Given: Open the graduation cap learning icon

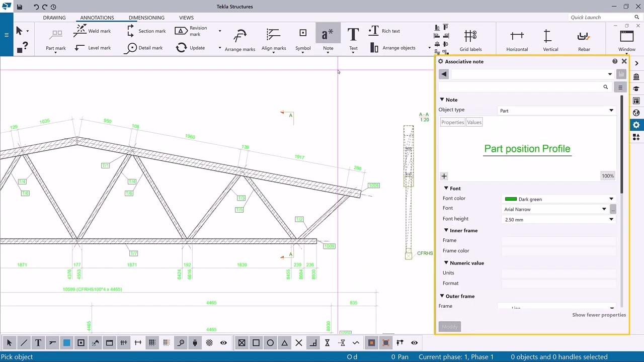Looking at the screenshot, I should 636,88.
